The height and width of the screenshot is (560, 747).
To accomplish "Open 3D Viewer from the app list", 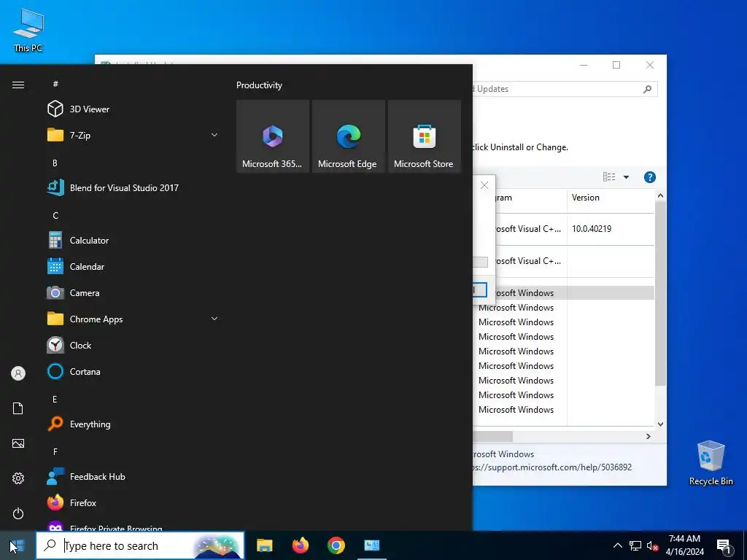I will 133,109.
